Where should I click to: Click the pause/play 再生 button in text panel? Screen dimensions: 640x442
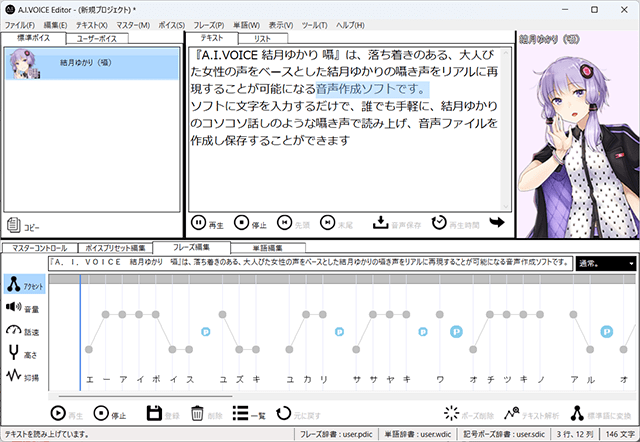(x=199, y=222)
